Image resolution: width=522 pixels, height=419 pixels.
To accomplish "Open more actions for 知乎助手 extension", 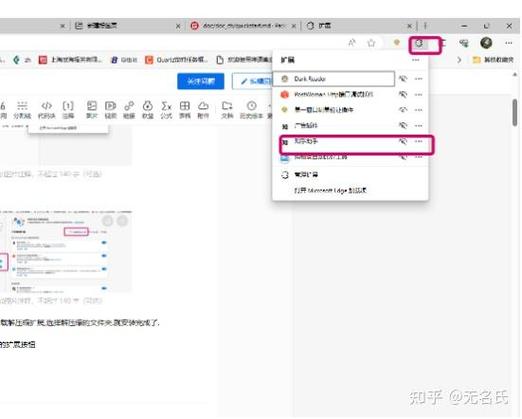I will [x=418, y=141].
